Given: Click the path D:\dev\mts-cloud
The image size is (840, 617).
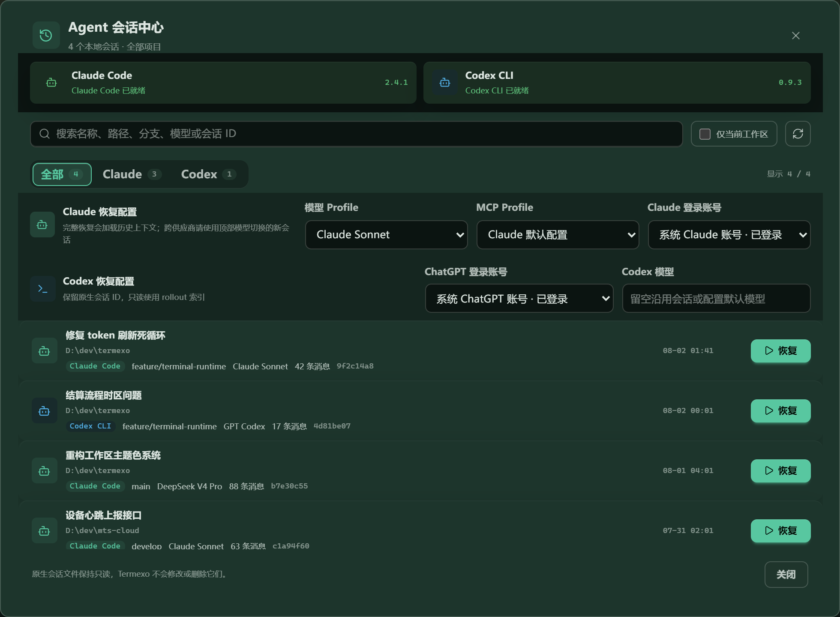Looking at the screenshot, I should [102, 530].
